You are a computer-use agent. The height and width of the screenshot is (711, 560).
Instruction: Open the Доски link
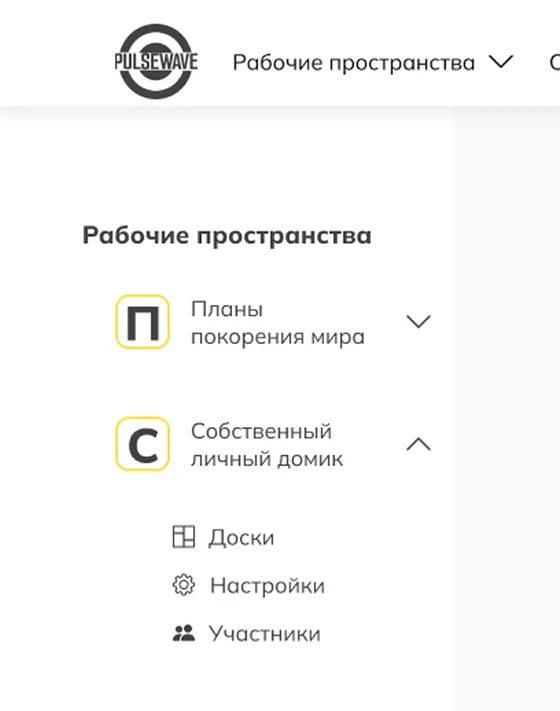point(241,538)
